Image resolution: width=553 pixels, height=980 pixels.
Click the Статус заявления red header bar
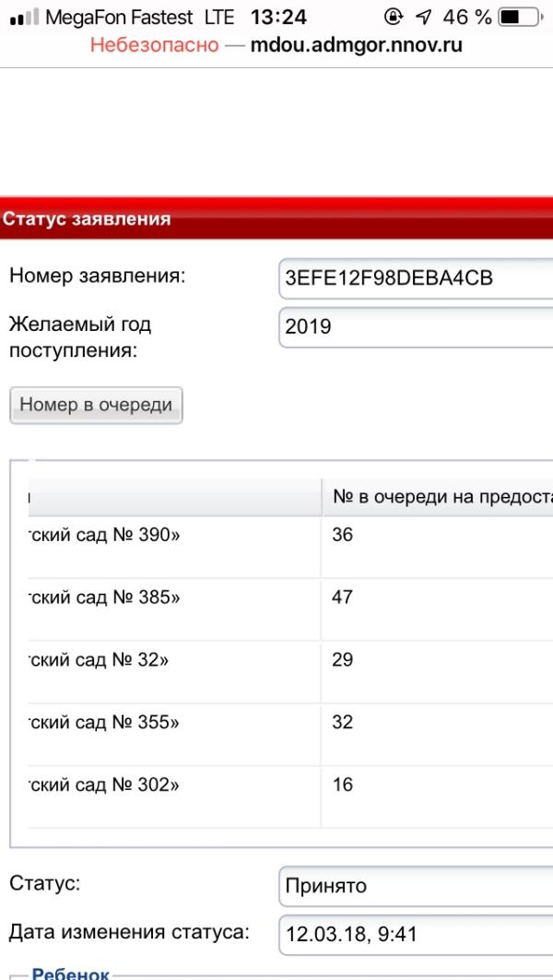point(276,219)
